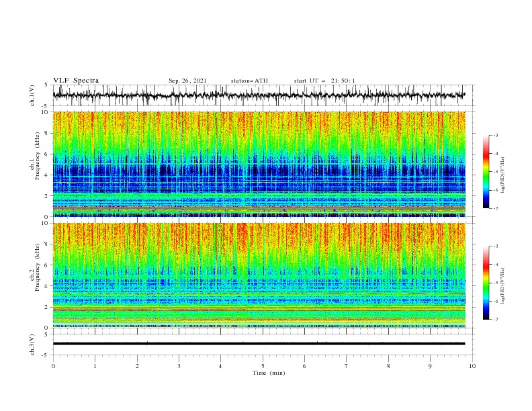Click the time axis tick label '7'
Viewport: 532px width, 411px height.
point(347,366)
